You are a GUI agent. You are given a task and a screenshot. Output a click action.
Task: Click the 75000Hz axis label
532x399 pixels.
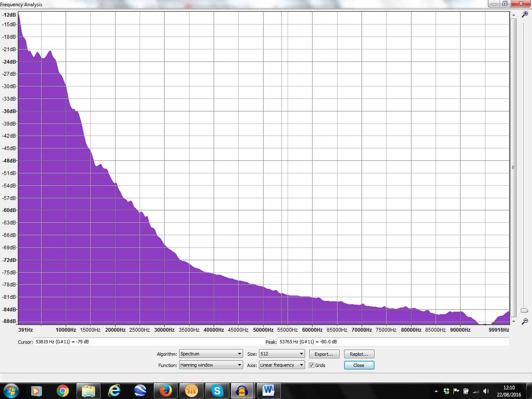(386, 330)
